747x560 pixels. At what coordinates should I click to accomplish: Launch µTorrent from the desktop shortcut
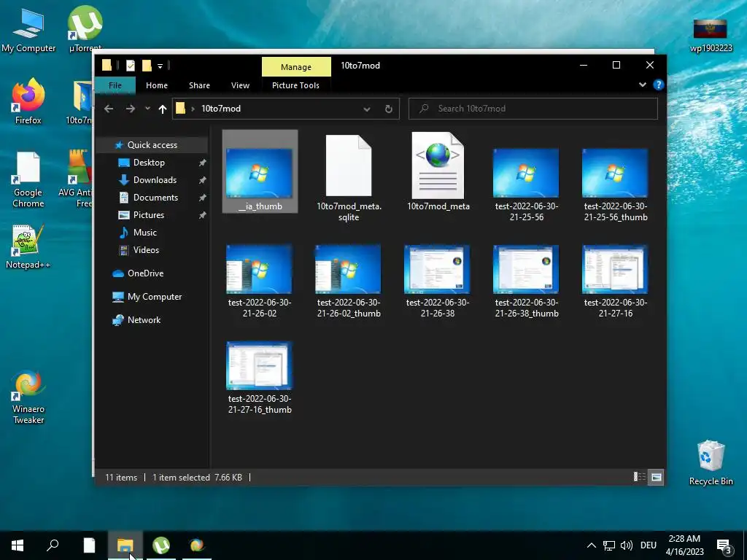point(85,28)
